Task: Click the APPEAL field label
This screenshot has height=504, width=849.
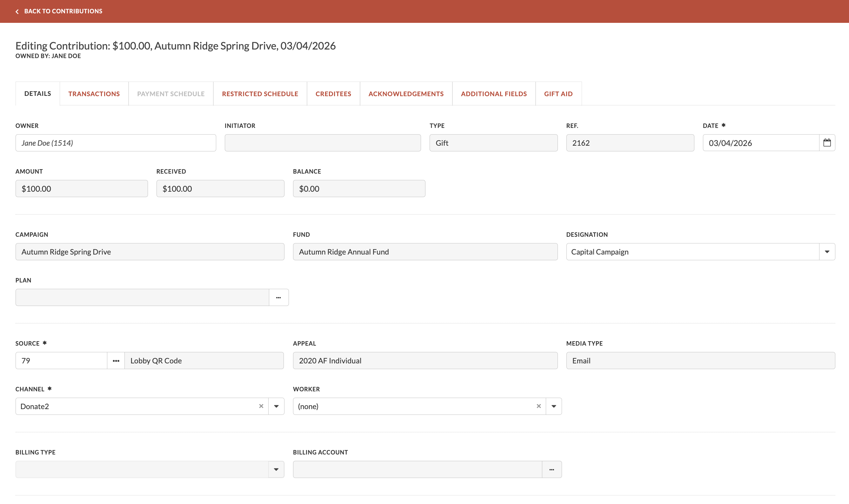Action: point(304,343)
